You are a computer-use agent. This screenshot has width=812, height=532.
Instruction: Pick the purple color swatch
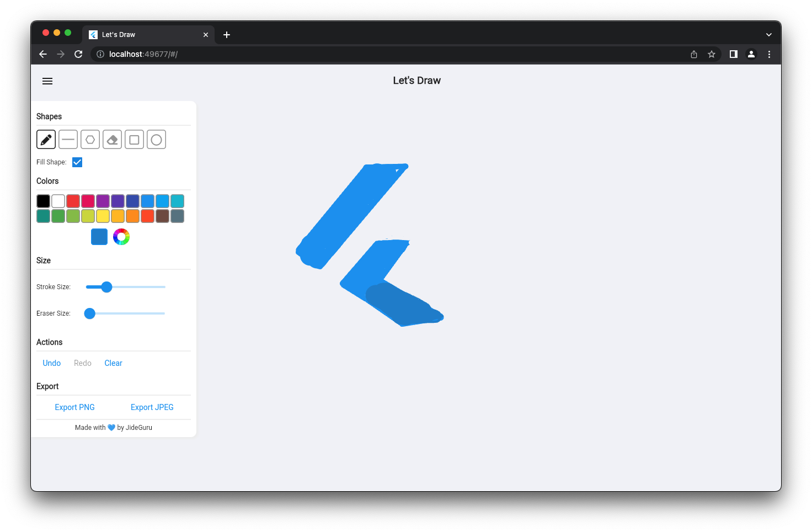[x=103, y=201]
